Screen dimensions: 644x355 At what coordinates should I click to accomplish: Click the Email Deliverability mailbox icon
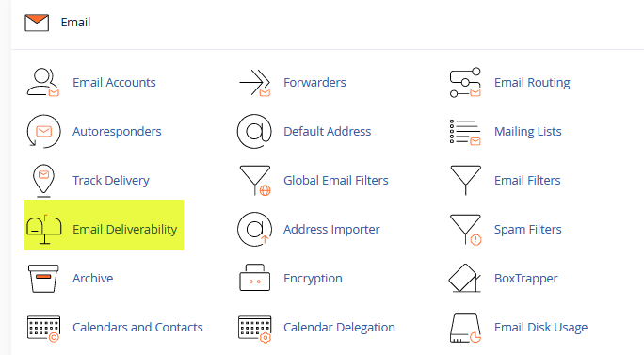pyautogui.click(x=44, y=229)
